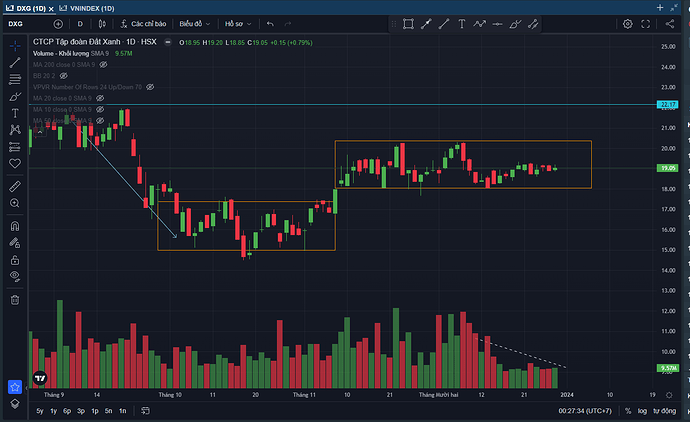Select the trend line drawing tool
The image size is (690, 422).
[x=15, y=62]
